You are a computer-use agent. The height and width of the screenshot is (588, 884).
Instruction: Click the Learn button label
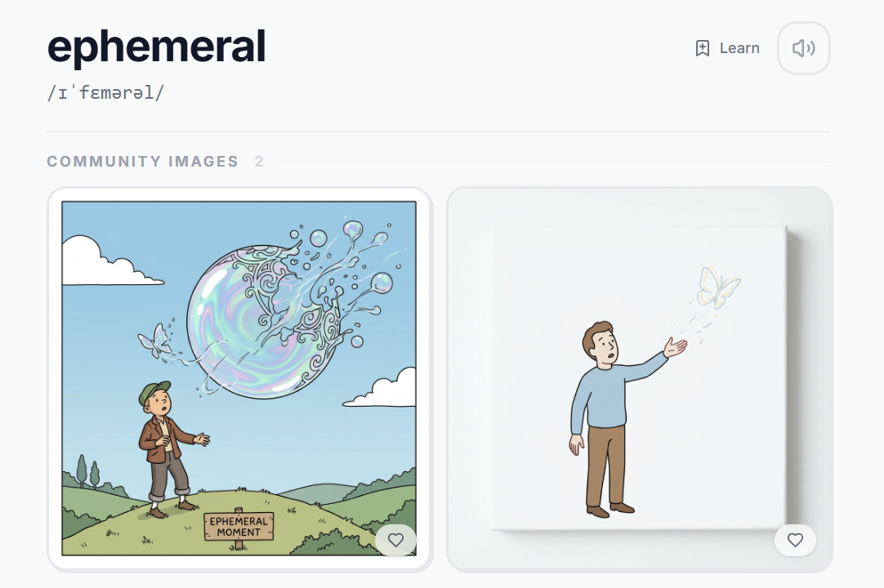(x=739, y=48)
